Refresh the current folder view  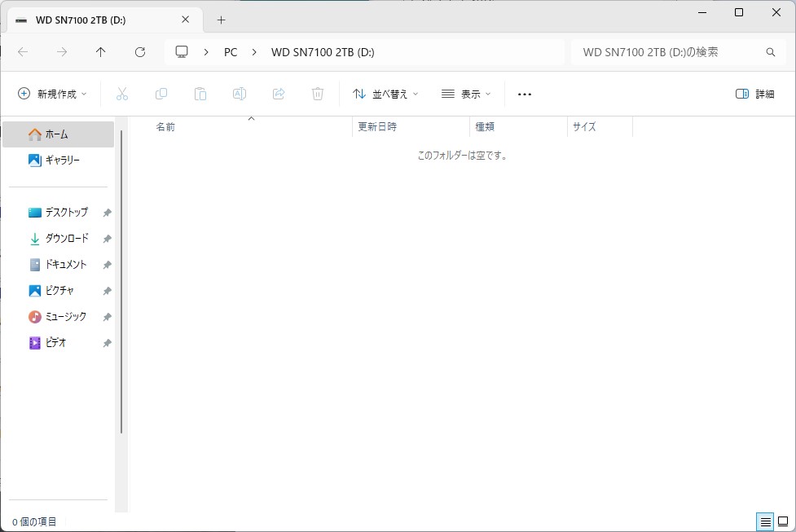pyautogui.click(x=140, y=52)
